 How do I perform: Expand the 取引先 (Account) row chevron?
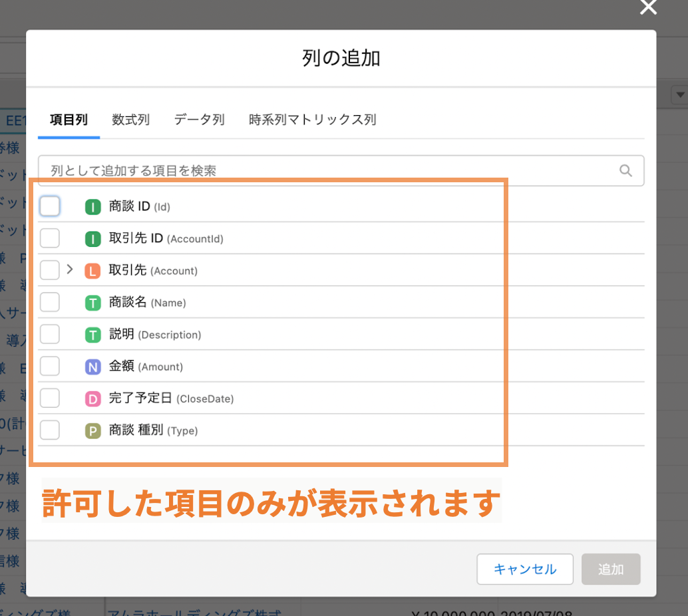pos(70,269)
